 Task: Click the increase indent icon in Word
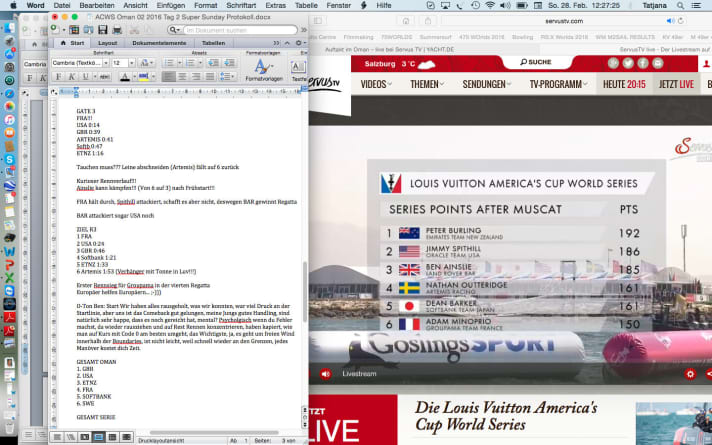click(x=230, y=63)
